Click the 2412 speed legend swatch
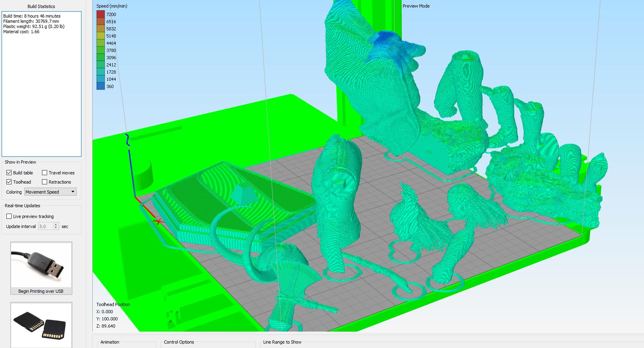This screenshot has height=348, width=644. [x=101, y=65]
